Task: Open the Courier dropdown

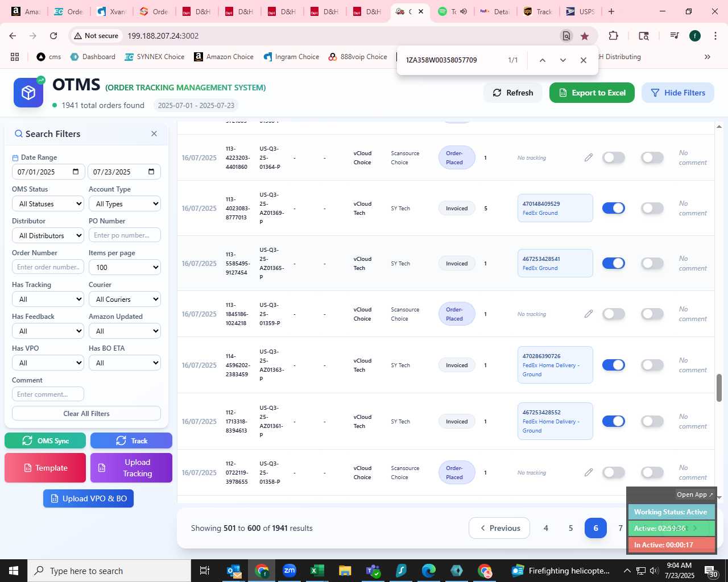Action: point(125,299)
